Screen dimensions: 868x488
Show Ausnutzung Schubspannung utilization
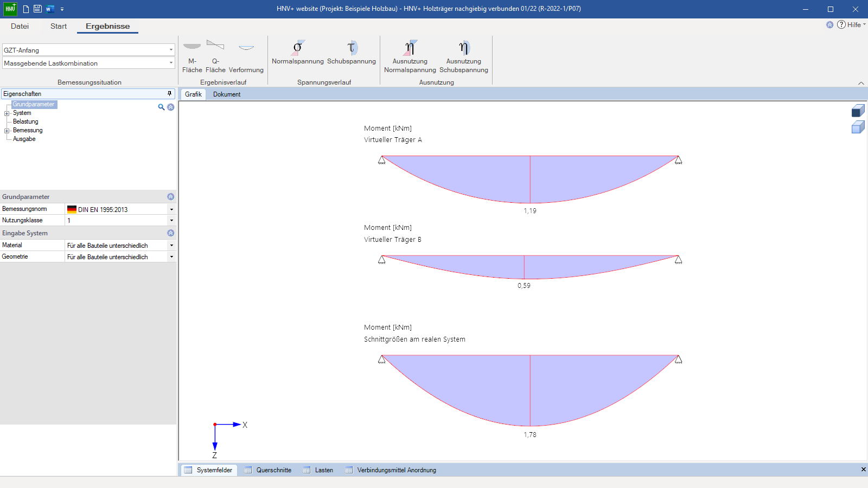point(464,56)
